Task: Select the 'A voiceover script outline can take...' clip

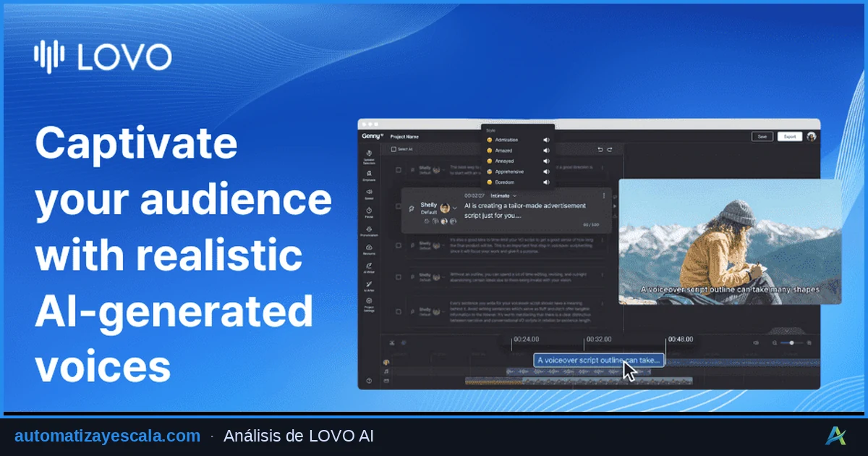Action: (x=598, y=360)
